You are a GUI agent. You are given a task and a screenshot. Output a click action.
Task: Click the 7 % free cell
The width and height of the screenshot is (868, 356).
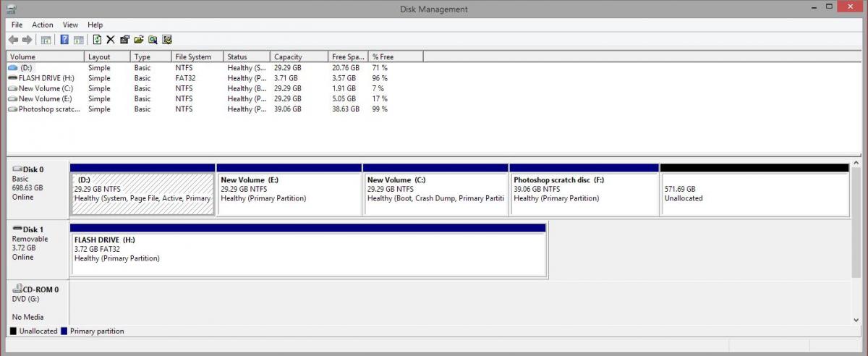(x=378, y=88)
